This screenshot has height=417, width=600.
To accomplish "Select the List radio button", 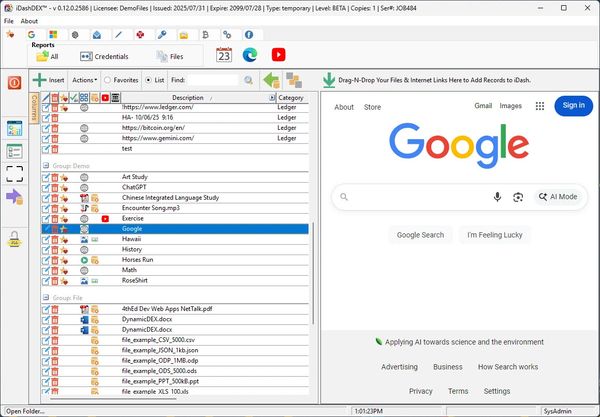I will click(x=148, y=80).
